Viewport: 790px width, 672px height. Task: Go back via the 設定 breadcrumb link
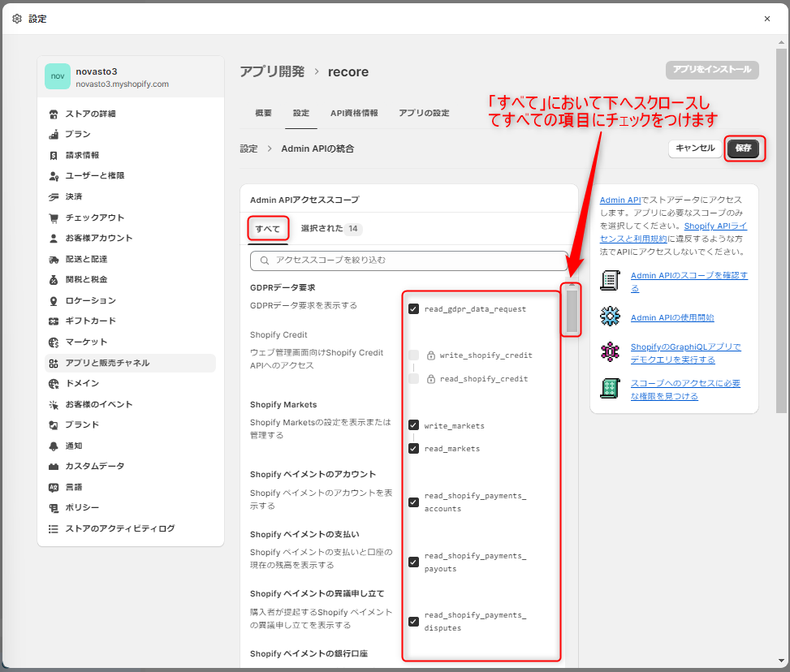[x=248, y=149]
